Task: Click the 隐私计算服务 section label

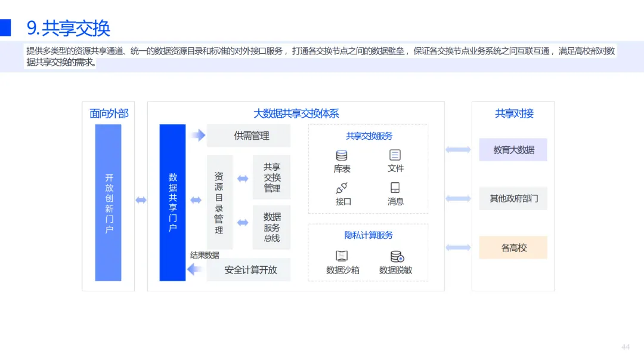Action: tap(369, 235)
